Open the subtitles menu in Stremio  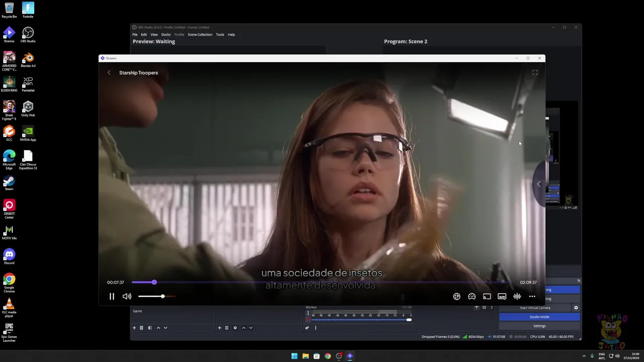point(502,297)
